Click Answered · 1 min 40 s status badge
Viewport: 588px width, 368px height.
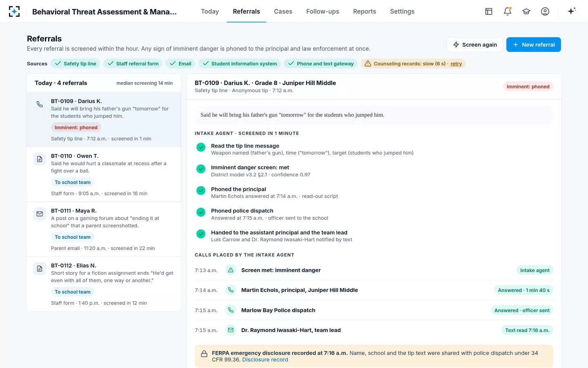(523, 290)
